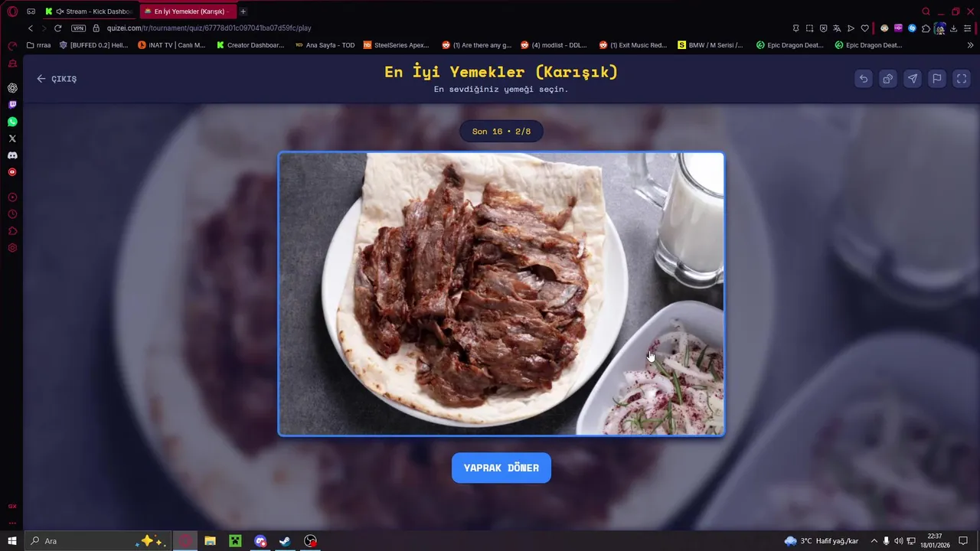Click the undo arrow quiz button
980x551 pixels.
(864, 79)
